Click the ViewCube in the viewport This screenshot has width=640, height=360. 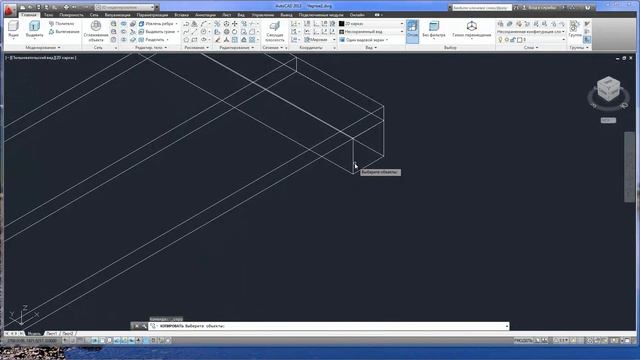[x=608, y=89]
